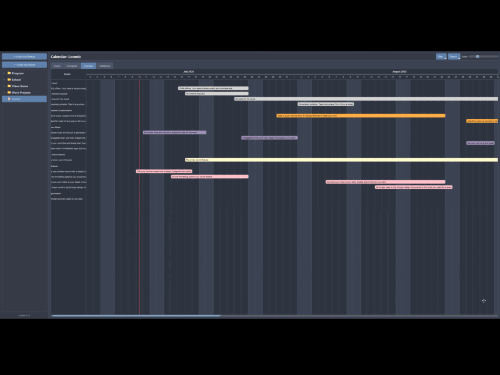500x375 pixels.
Task: Expand the Program folder arrow
Action: [x=5, y=73]
